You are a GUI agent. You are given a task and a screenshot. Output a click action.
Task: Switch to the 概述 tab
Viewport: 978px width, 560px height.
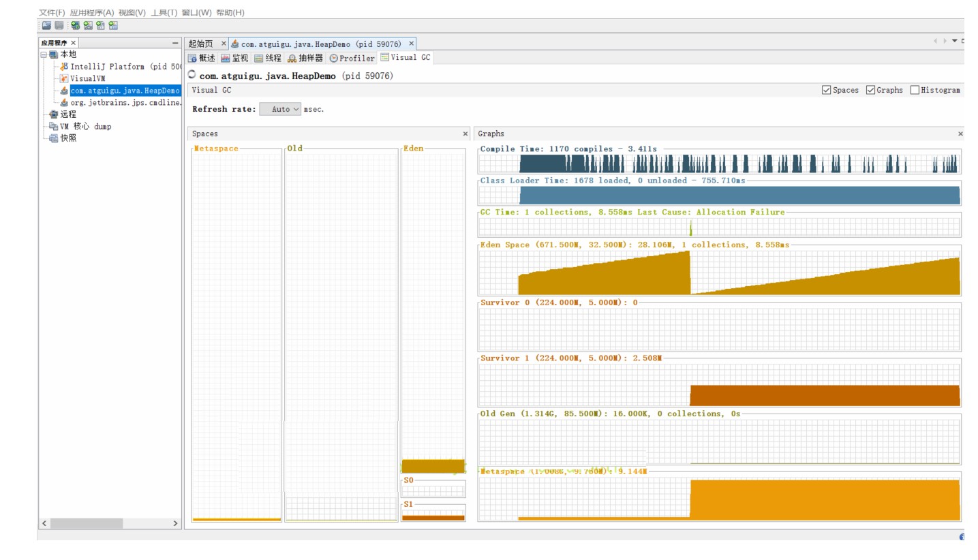(202, 58)
